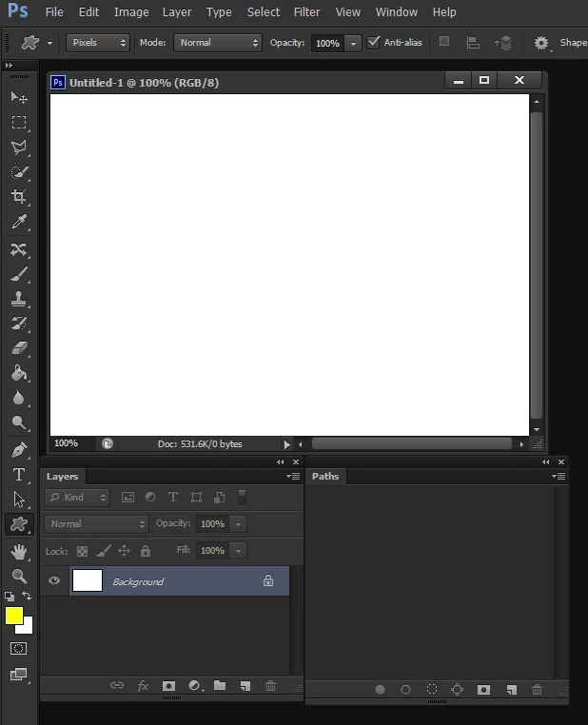Select the Horizontal Type tool
Screen dimensions: 588x725
coord(19,475)
